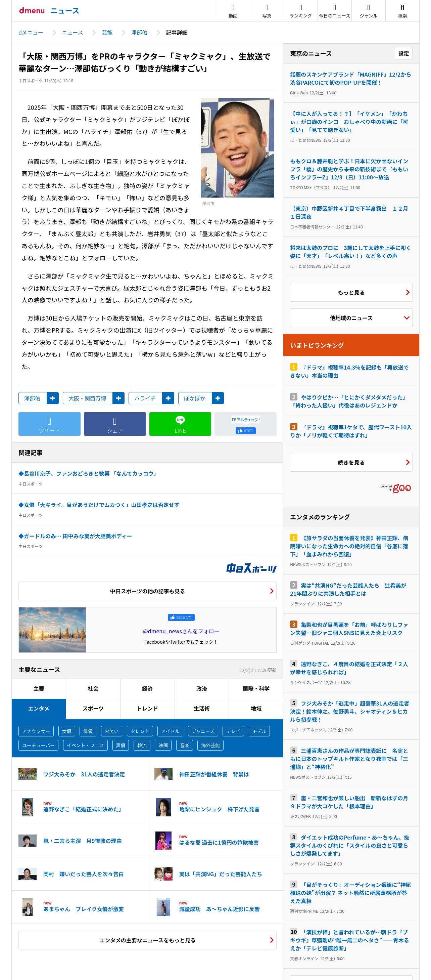
Task: Open headline 減量成功 あ〜ちゃん近影に反響
Action: pyautogui.click(x=219, y=908)
